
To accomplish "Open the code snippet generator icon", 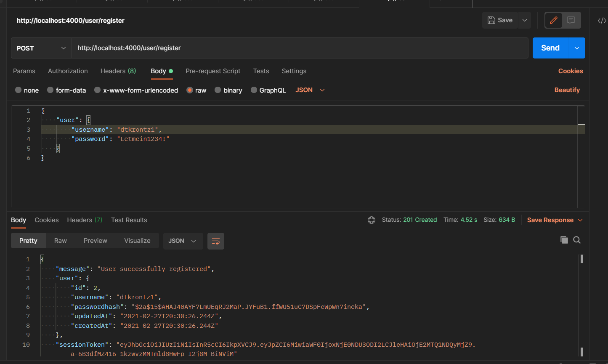I will point(602,20).
